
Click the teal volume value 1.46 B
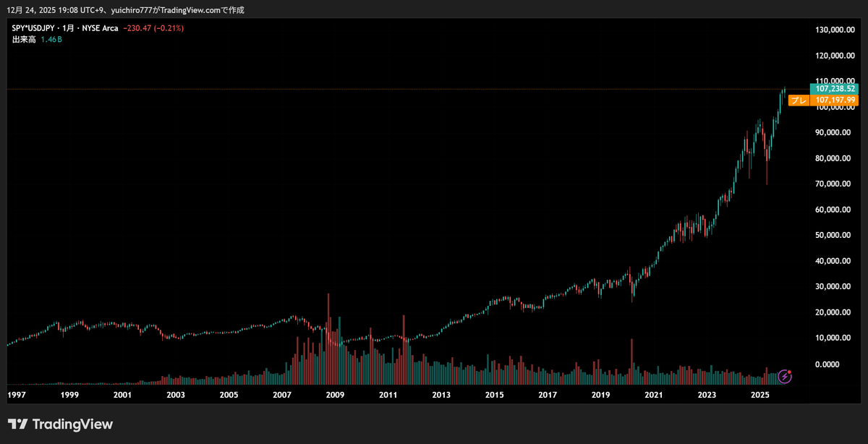[x=51, y=39]
